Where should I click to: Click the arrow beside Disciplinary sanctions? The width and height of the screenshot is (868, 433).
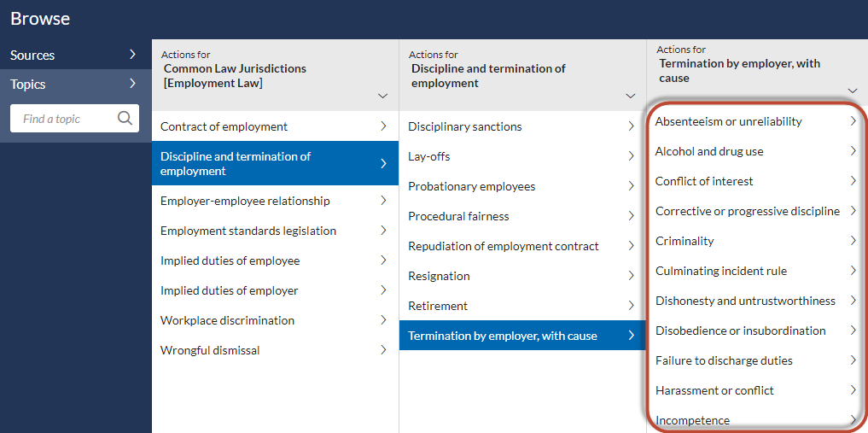tap(631, 126)
